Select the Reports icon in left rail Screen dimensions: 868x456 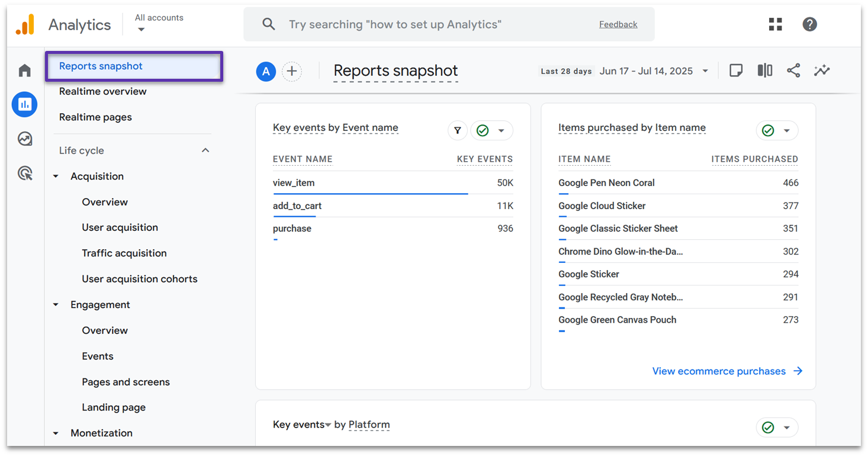[24, 104]
